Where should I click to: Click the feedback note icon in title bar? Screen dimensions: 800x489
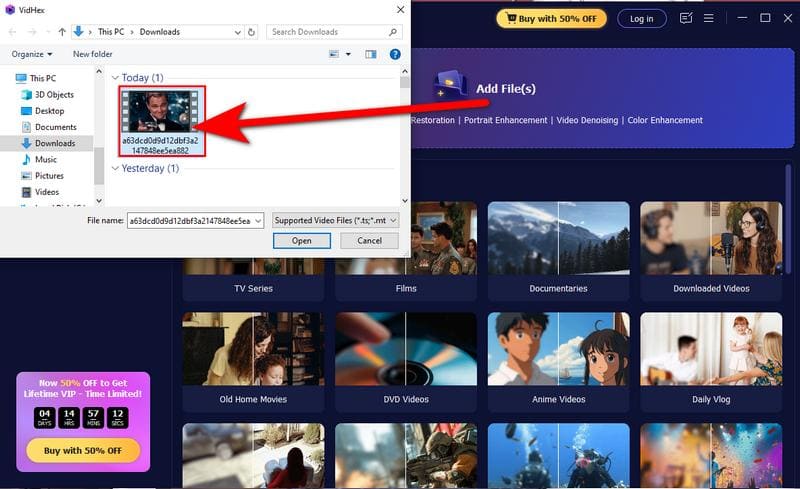click(686, 18)
